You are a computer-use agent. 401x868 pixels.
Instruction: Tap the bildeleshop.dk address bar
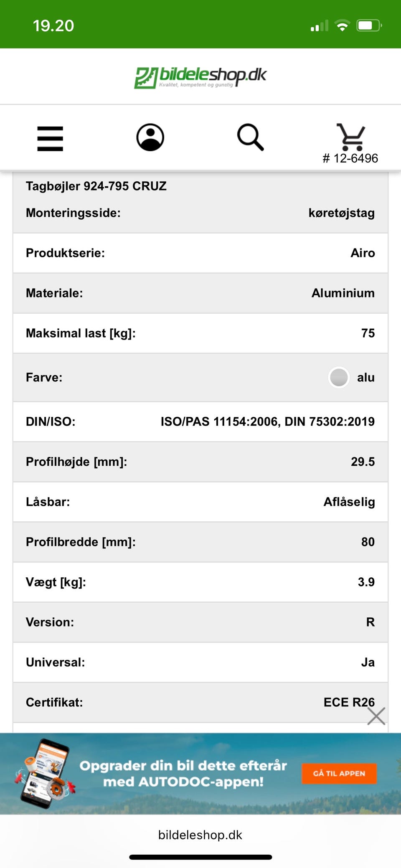(200, 835)
